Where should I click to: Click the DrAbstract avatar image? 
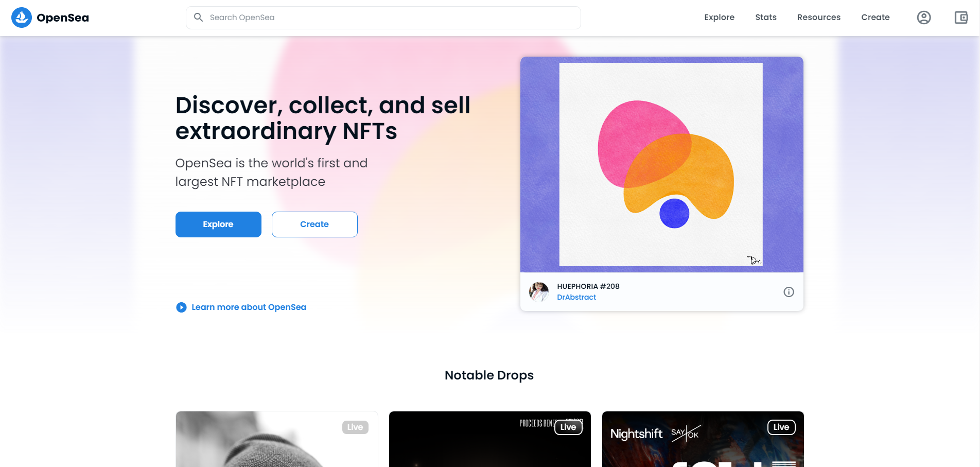[x=539, y=292]
